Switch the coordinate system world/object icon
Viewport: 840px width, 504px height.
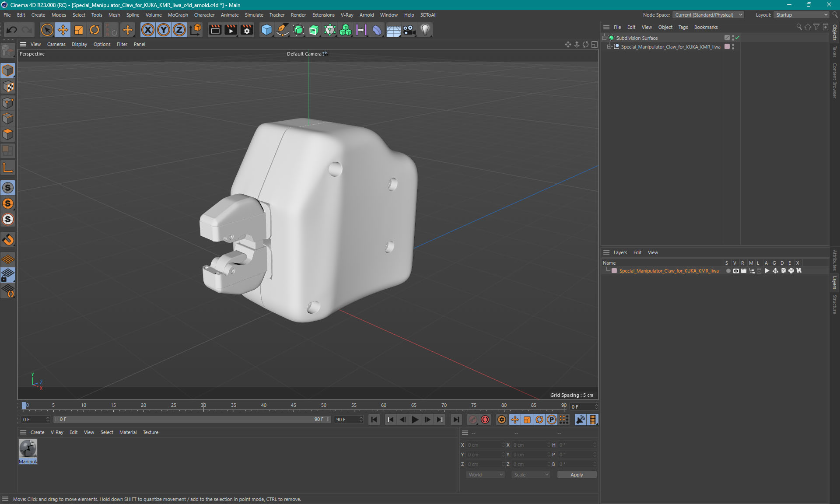pyautogui.click(x=196, y=30)
